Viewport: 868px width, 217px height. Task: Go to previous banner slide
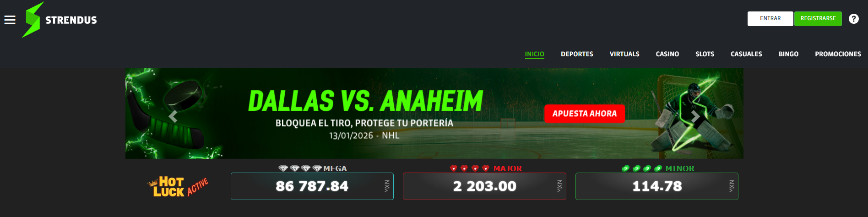(x=173, y=117)
